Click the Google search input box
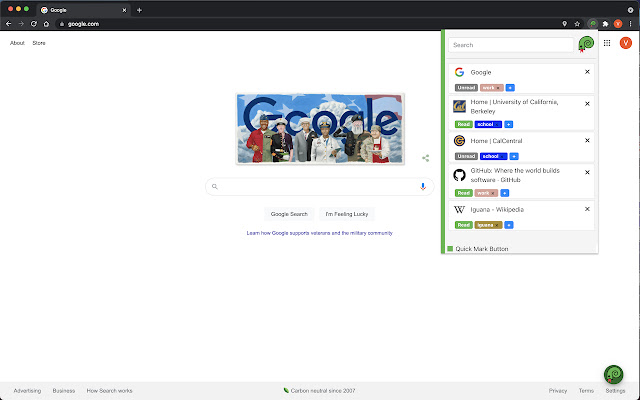 (x=319, y=187)
